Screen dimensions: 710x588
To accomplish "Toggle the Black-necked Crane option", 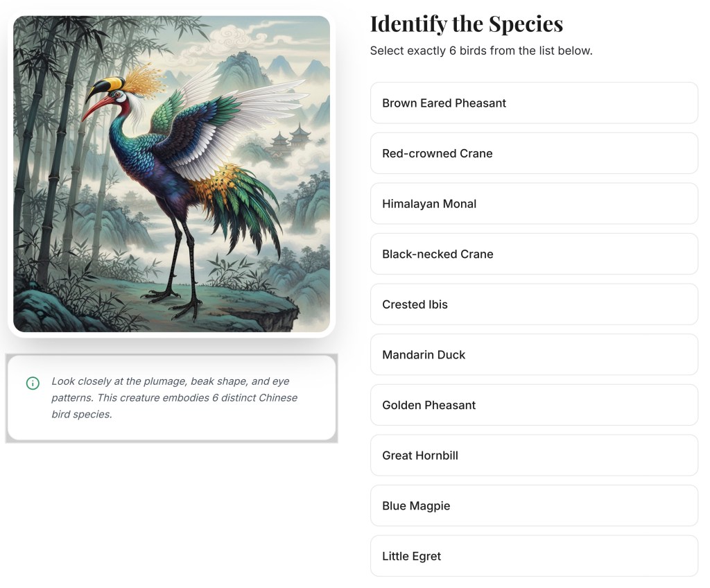I will tap(534, 254).
